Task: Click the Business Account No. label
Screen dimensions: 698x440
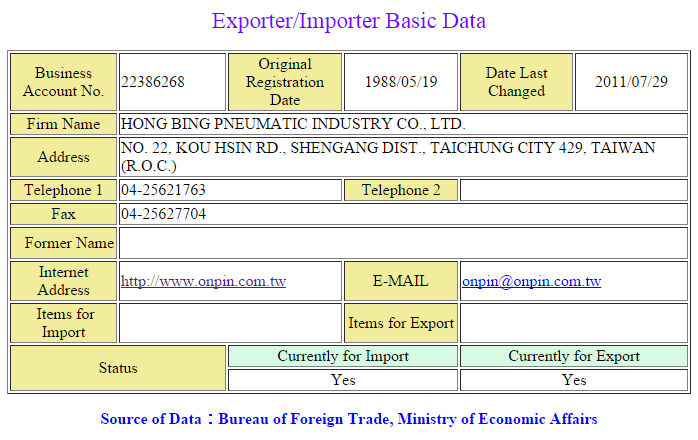Action: pos(63,82)
